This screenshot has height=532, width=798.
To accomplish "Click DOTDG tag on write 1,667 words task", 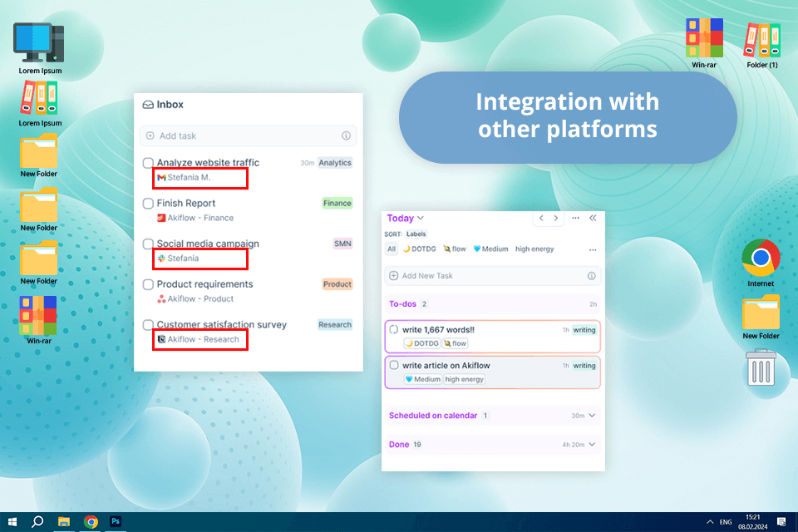I will [422, 343].
